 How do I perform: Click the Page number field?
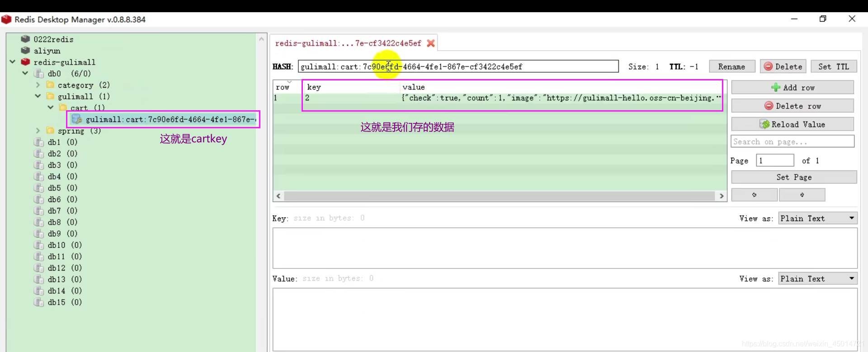click(775, 160)
